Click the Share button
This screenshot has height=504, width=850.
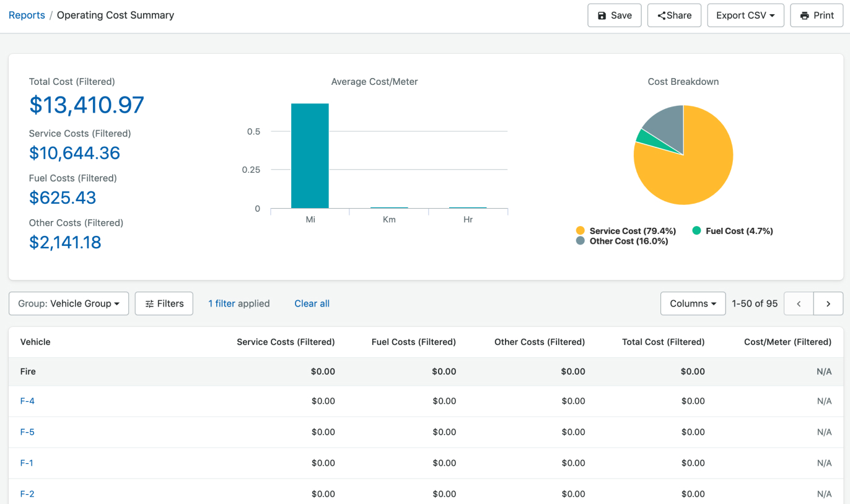point(674,15)
